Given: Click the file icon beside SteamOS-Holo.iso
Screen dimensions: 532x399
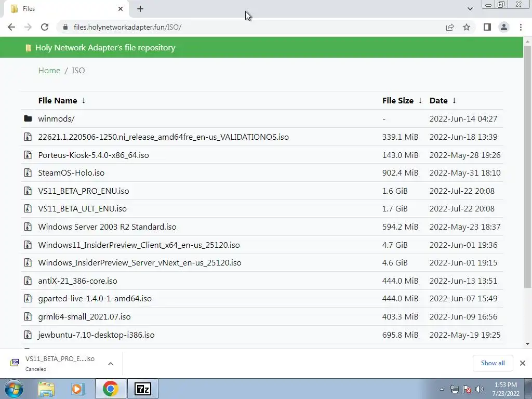Looking at the screenshot, I should point(28,172).
